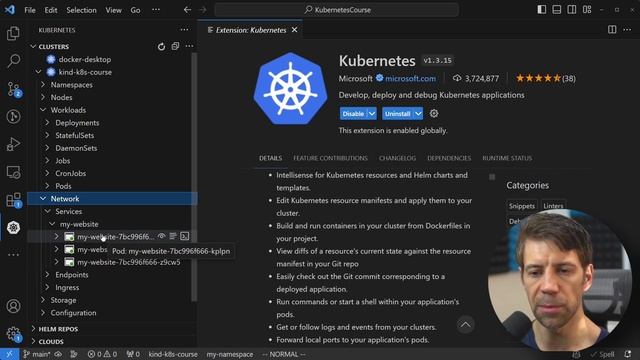The height and width of the screenshot is (360, 640).
Task: Open the Selection menu
Action: click(81, 10)
